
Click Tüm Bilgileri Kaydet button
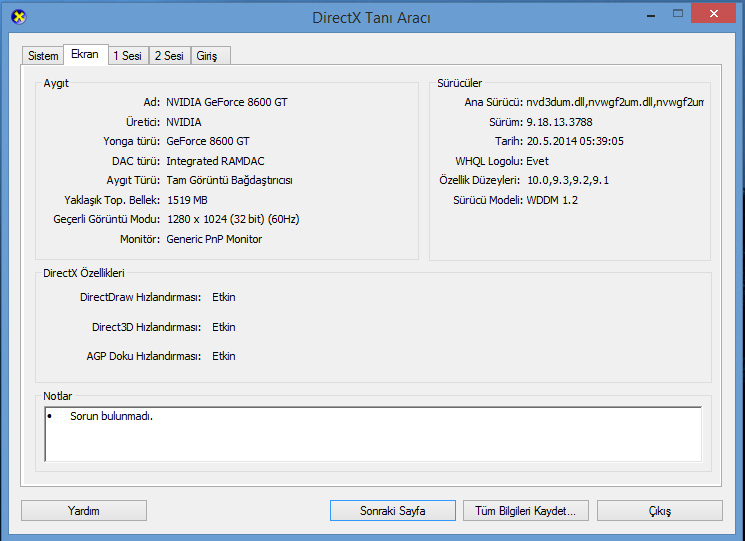[525, 511]
